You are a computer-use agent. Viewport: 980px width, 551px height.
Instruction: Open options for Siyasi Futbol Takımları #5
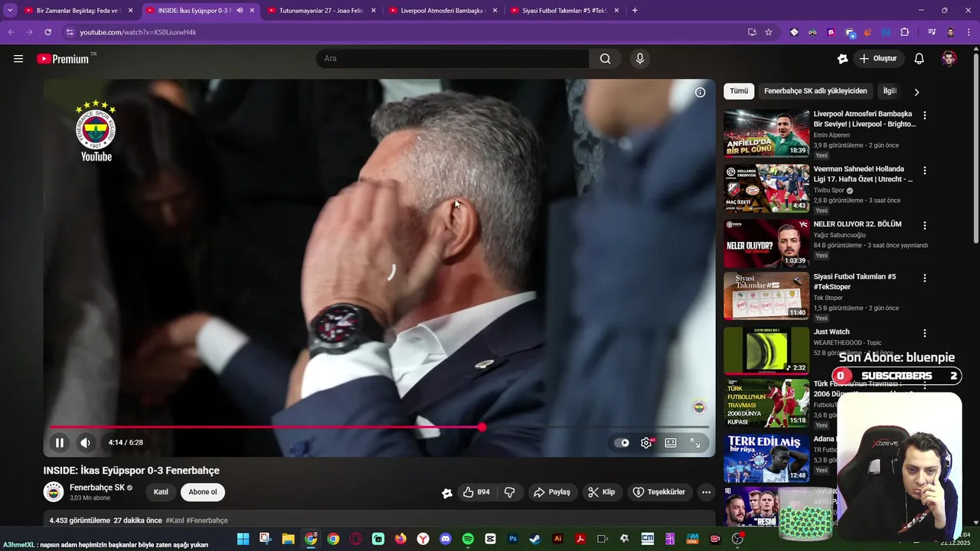[925, 279]
